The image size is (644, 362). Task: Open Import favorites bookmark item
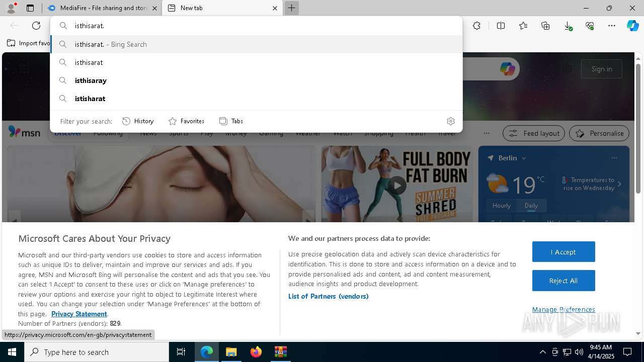click(29, 43)
